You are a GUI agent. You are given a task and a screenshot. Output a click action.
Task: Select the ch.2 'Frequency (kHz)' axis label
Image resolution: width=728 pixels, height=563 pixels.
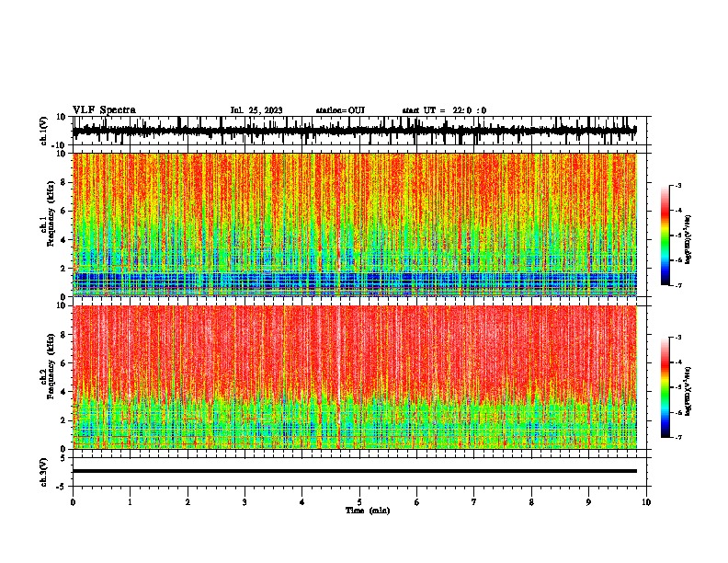click(x=51, y=366)
